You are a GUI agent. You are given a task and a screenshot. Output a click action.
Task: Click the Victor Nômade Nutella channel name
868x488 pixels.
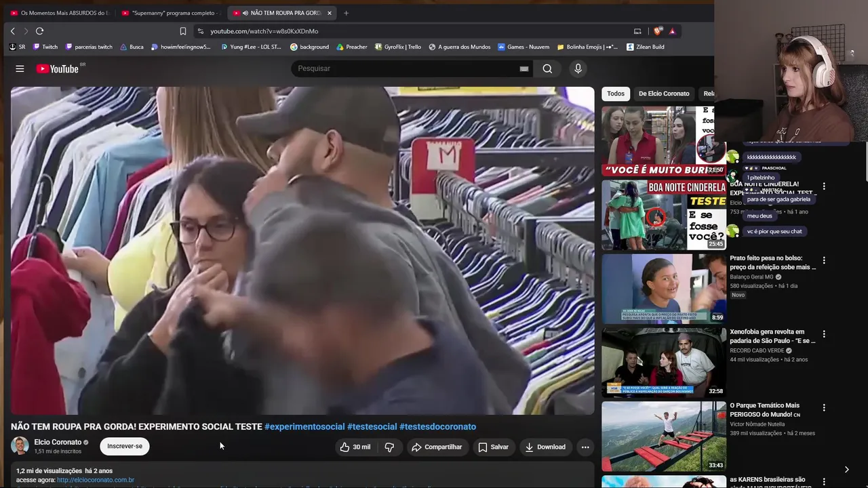(x=757, y=424)
